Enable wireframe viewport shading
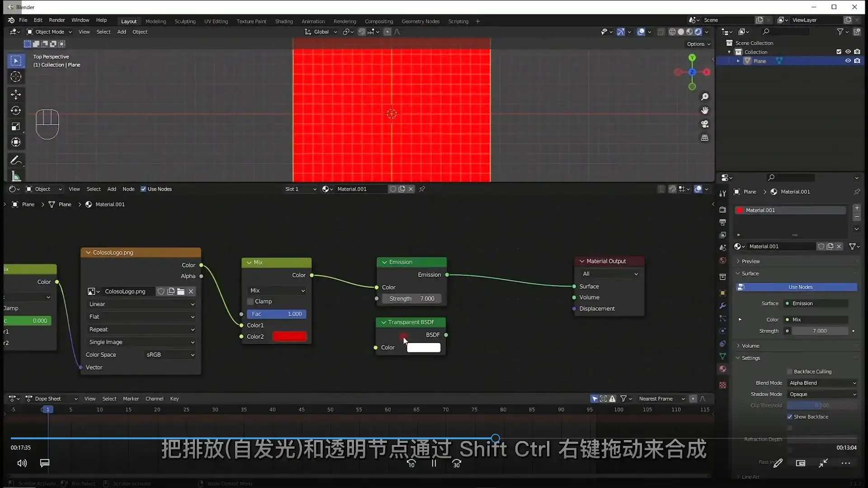This screenshot has height=488, width=868. click(x=673, y=32)
